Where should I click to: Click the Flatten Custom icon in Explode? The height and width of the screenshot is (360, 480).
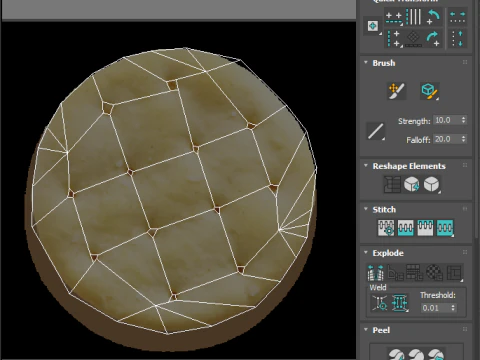pyautogui.click(x=454, y=272)
